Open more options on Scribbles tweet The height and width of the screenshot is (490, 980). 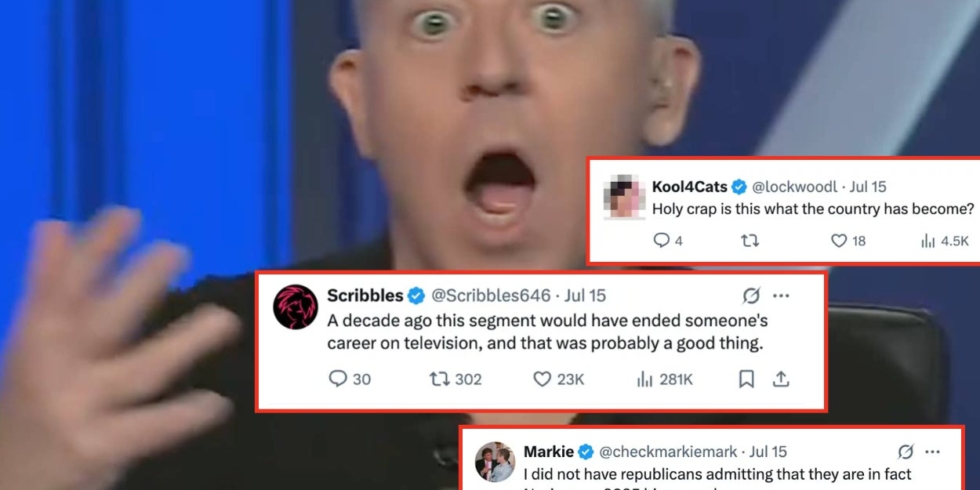[781, 296]
